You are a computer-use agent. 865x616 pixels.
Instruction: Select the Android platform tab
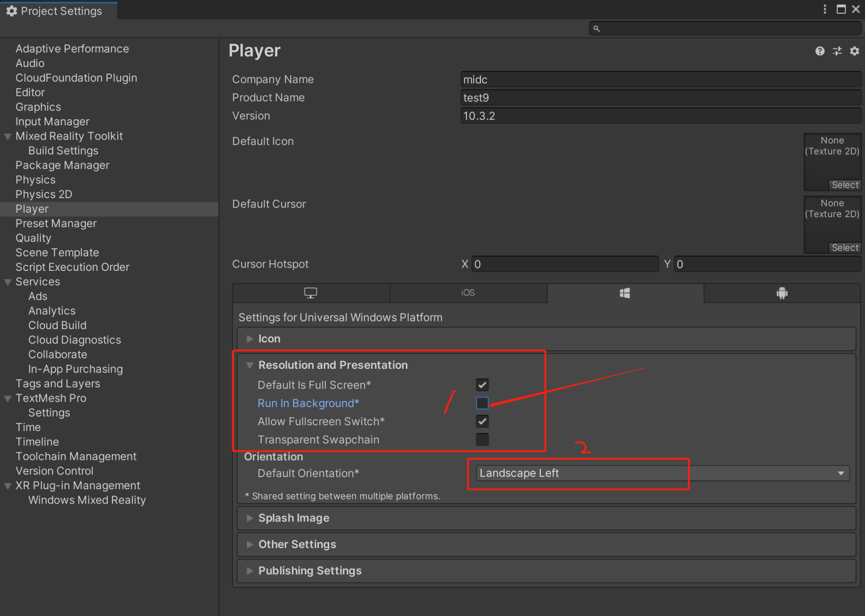coord(782,293)
